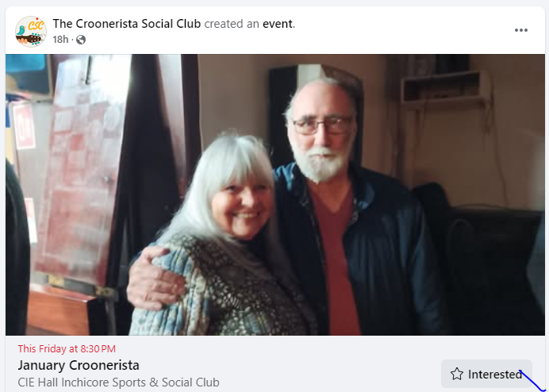
Task: Open CIE Hall Inchicore Sports & Social Club location
Action: coord(118,382)
